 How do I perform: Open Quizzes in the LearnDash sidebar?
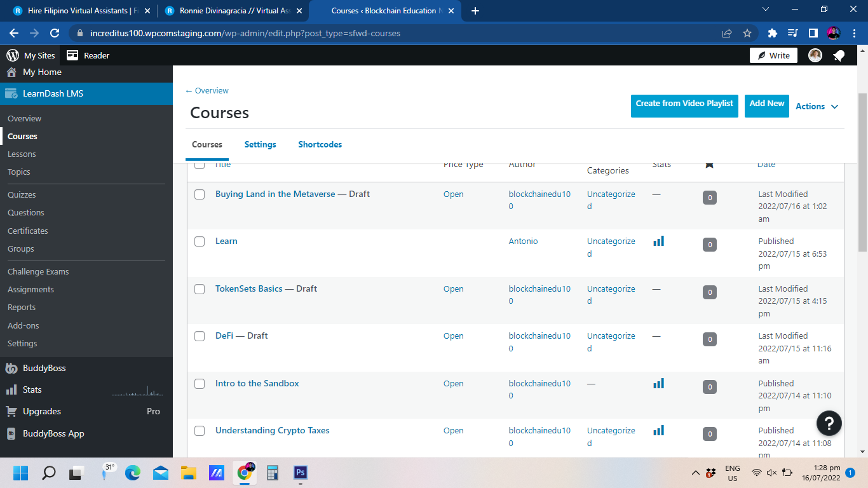(22, 194)
